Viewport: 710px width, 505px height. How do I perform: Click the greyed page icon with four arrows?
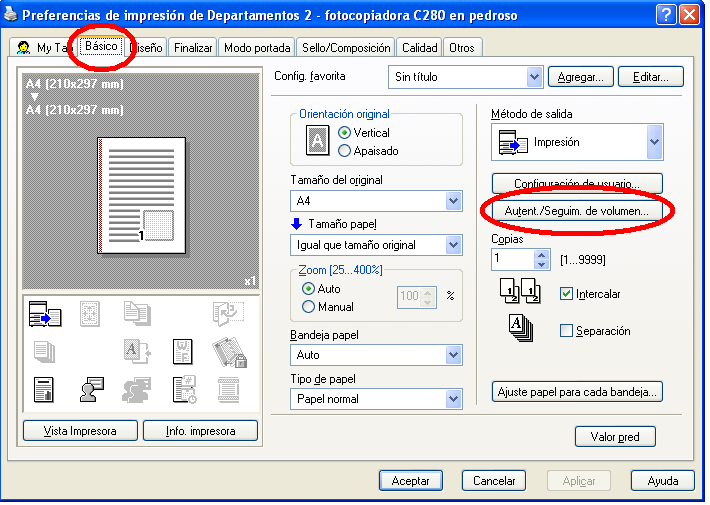(x=90, y=313)
